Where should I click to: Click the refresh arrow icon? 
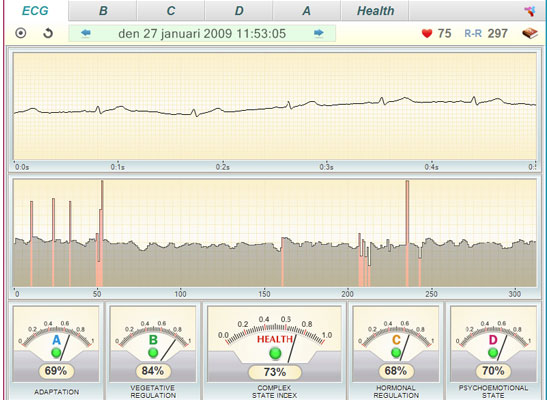48,33
